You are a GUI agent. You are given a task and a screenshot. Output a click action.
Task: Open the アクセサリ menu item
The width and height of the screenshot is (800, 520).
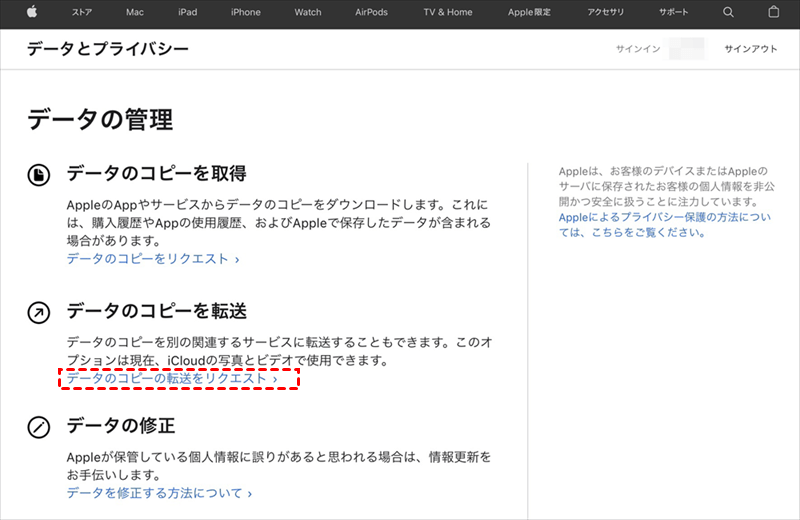pyautogui.click(x=605, y=12)
